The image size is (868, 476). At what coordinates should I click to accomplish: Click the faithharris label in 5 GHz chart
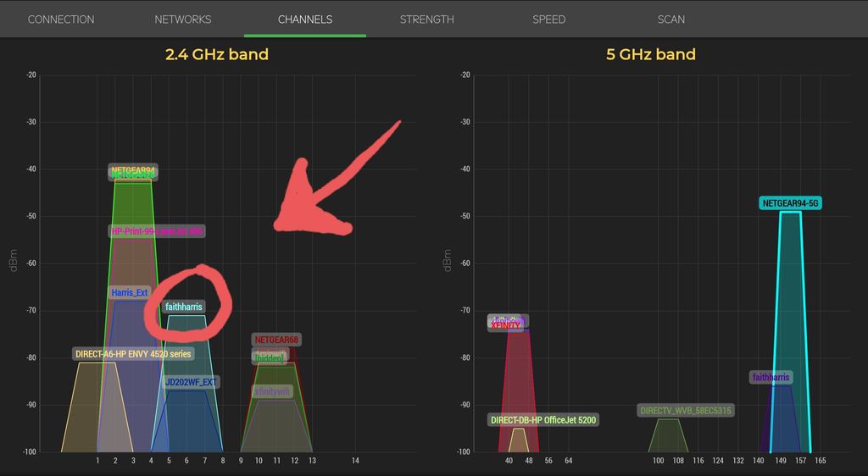tap(771, 377)
